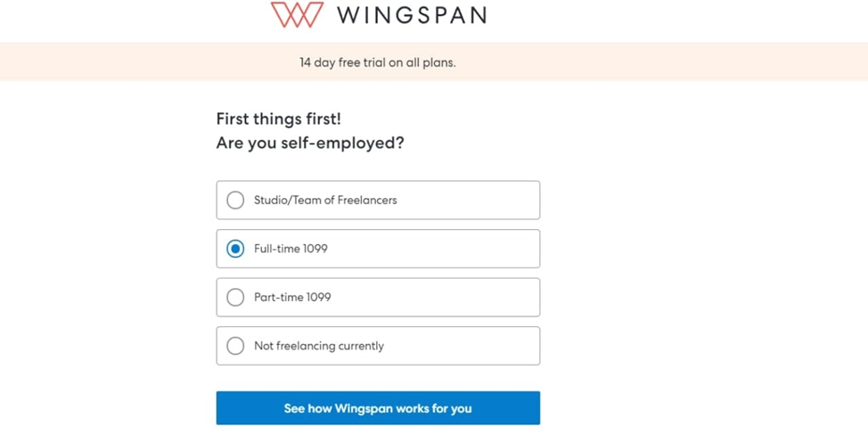
Task: Click empty right side of Studio/Team option card
Action: tap(481, 201)
